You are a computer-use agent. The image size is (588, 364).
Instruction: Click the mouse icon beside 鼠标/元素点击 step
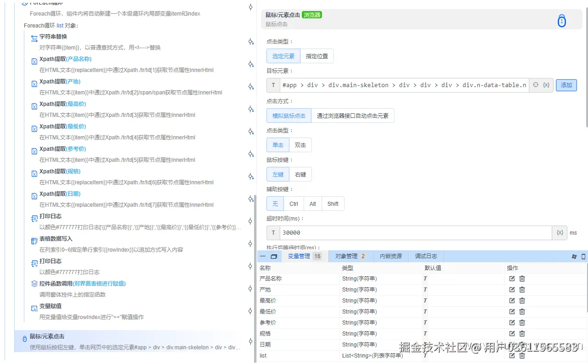point(24,339)
